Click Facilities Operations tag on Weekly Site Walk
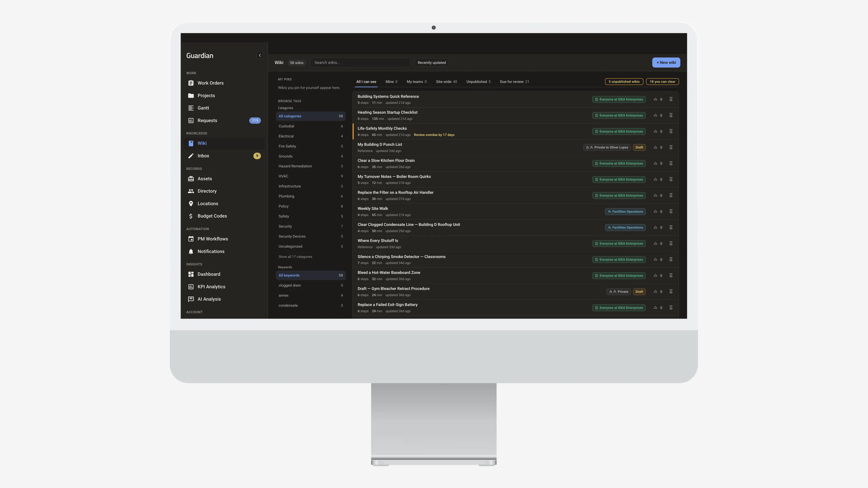868x488 pixels. point(625,212)
